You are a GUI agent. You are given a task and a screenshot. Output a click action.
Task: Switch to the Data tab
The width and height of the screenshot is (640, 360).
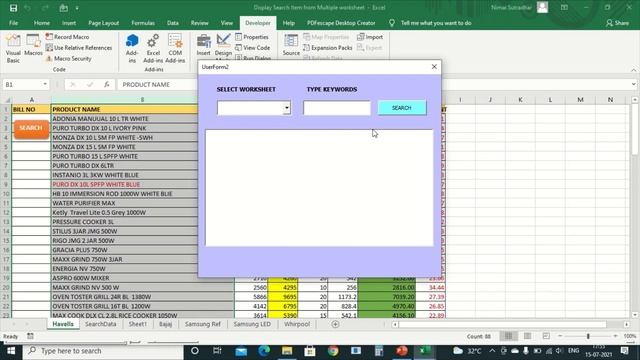point(173,23)
